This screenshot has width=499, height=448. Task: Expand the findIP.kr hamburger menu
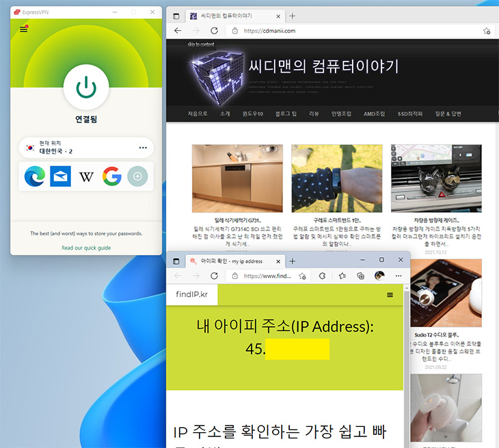[390, 295]
